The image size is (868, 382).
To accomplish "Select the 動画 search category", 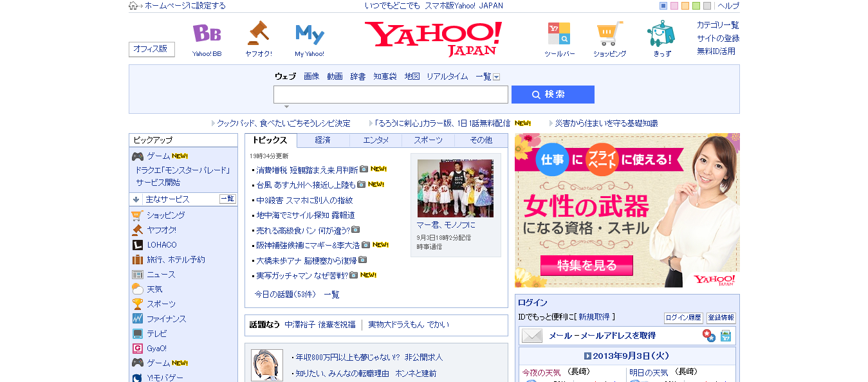I will 335,77.
